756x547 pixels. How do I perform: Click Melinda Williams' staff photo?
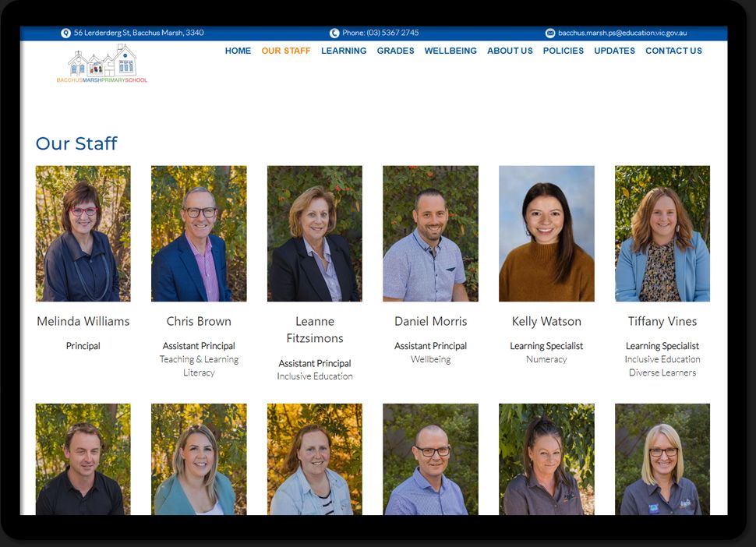coord(83,233)
